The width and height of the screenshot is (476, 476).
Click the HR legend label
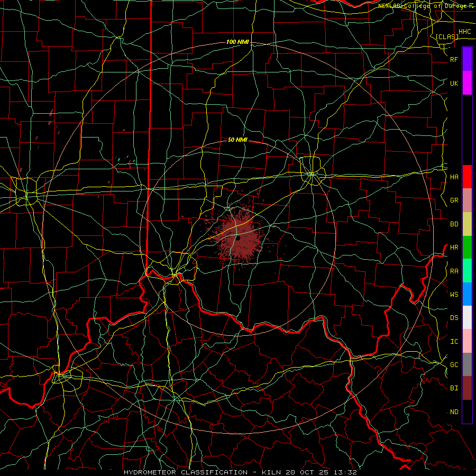(454, 248)
